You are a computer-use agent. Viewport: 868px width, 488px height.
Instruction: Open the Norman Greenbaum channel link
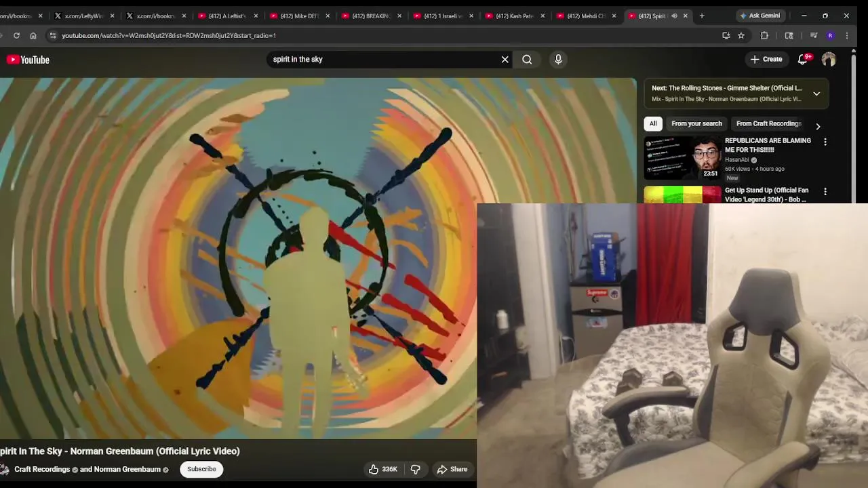coord(127,469)
